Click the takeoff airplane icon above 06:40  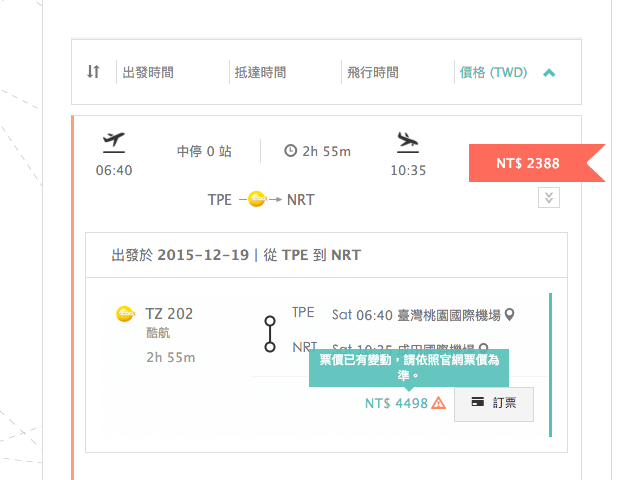113,141
